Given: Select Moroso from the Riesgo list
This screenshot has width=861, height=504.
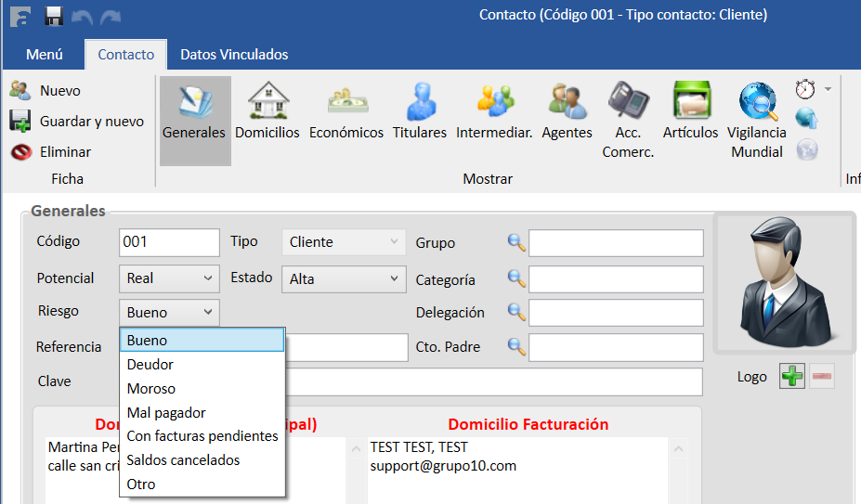Looking at the screenshot, I should pyautogui.click(x=151, y=389).
